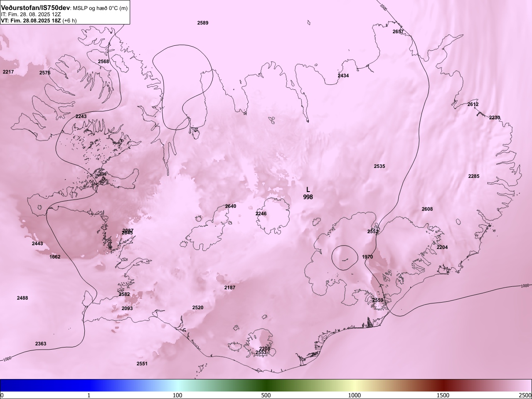Screen dimensions: 532x399
Task: Click the 2640 height value
Action: 231,206
